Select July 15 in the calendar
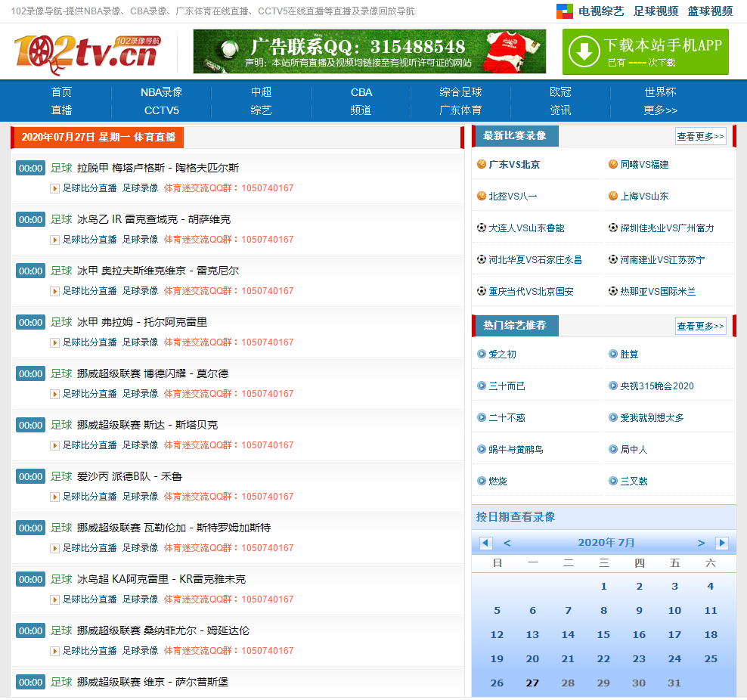This screenshot has height=700, width=747. pos(603,634)
